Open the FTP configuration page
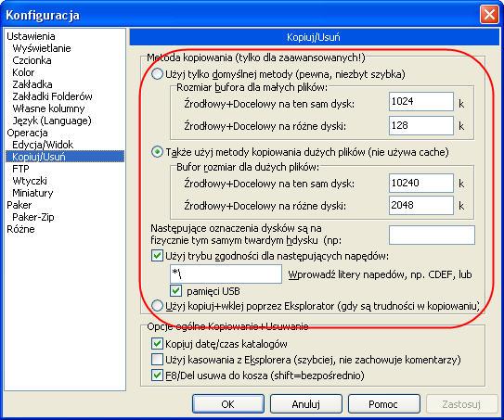 coord(20,169)
